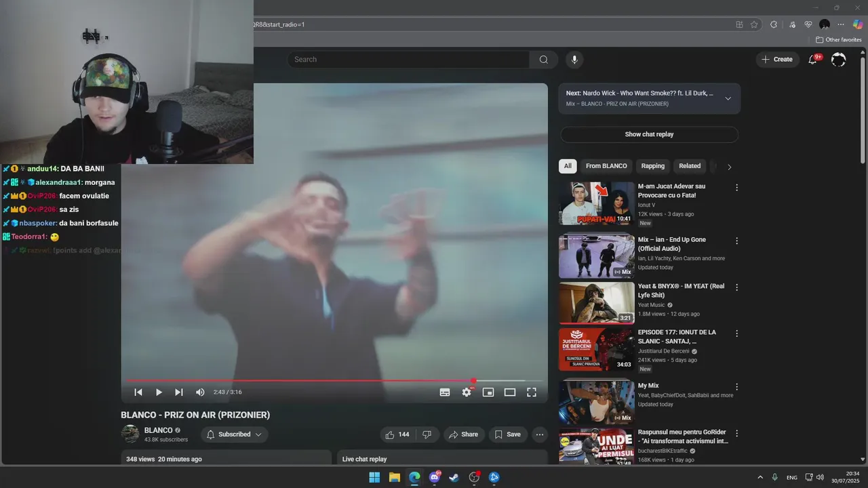
Task: Skip to the previous video
Action: (x=138, y=392)
